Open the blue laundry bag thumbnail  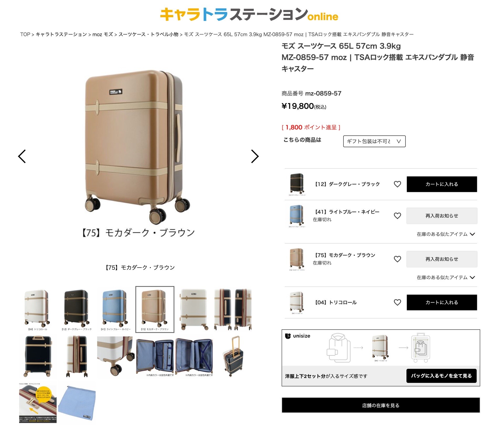77,403
